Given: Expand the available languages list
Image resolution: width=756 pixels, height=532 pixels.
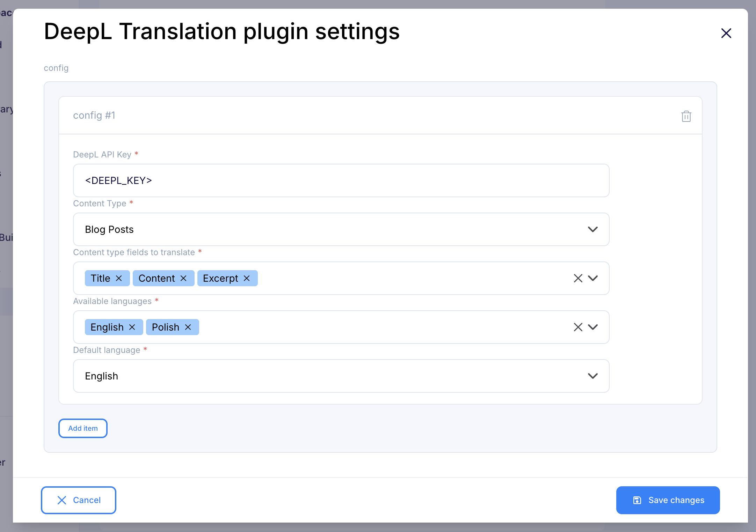Looking at the screenshot, I should click(x=593, y=327).
